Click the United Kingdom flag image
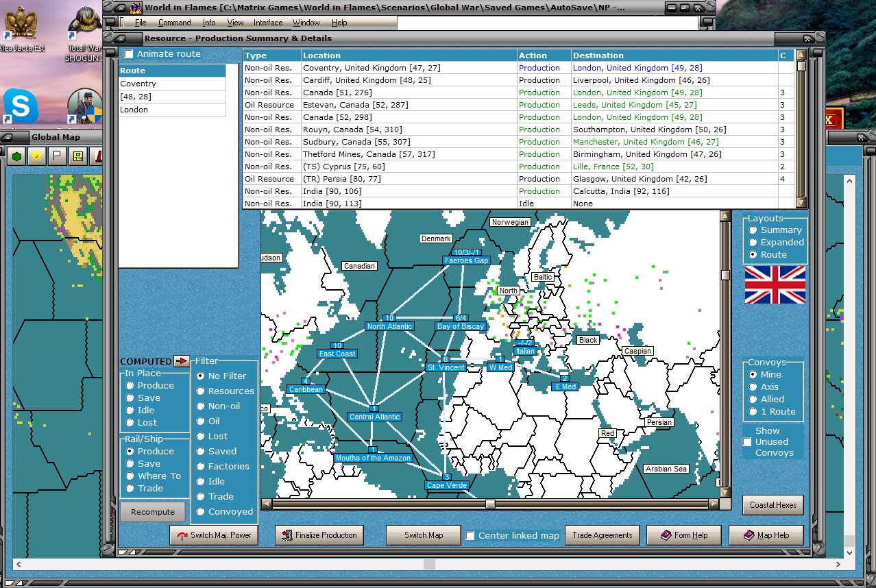 tap(775, 284)
